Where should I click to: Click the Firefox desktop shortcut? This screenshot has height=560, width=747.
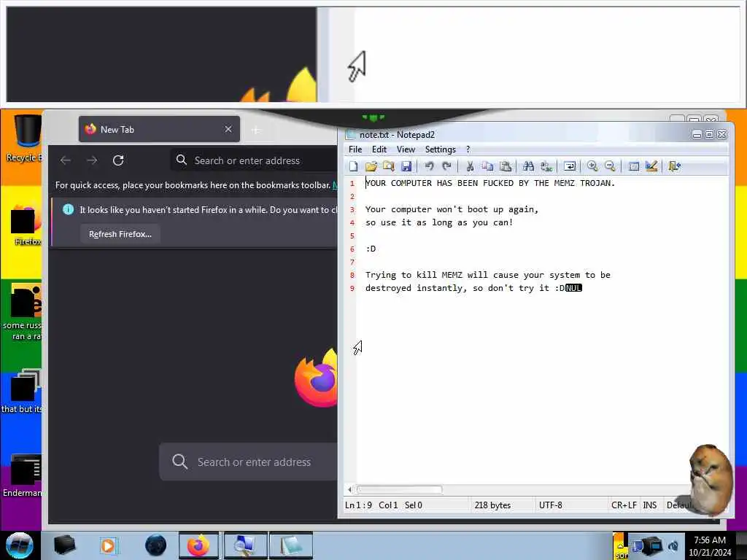(x=25, y=225)
